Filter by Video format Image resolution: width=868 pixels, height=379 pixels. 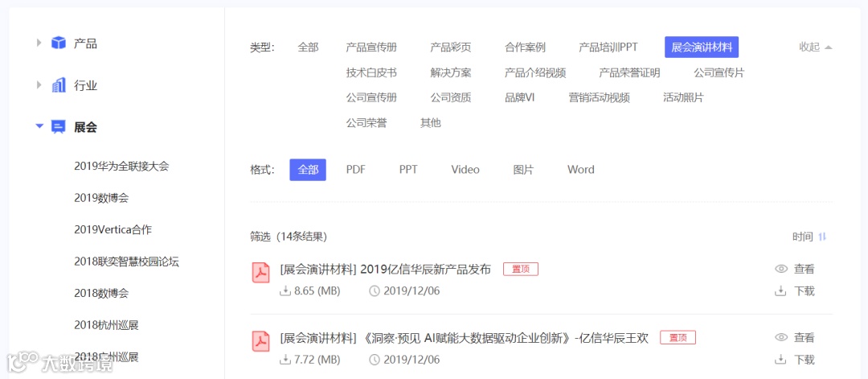(465, 170)
